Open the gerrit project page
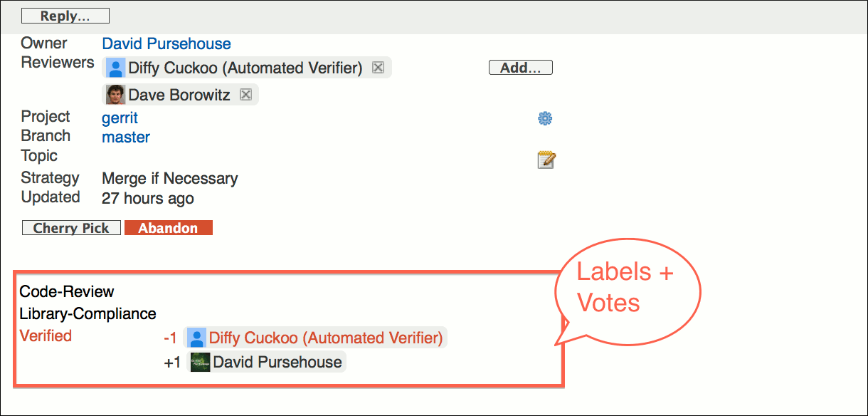The image size is (868, 416). [120, 118]
